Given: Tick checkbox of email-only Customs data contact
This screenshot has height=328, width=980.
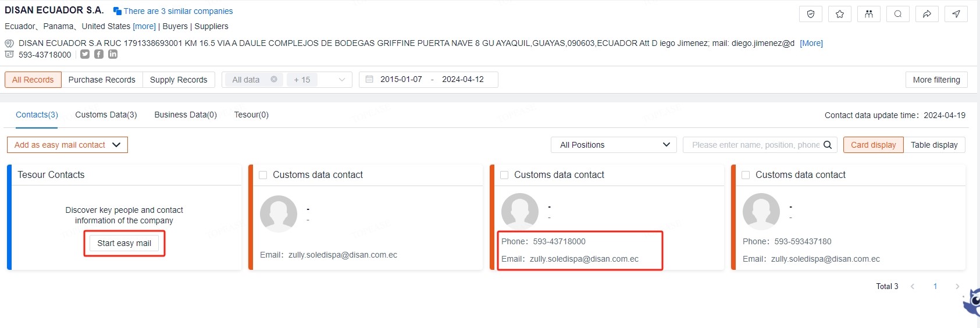Looking at the screenshot, I should [263, 175].
